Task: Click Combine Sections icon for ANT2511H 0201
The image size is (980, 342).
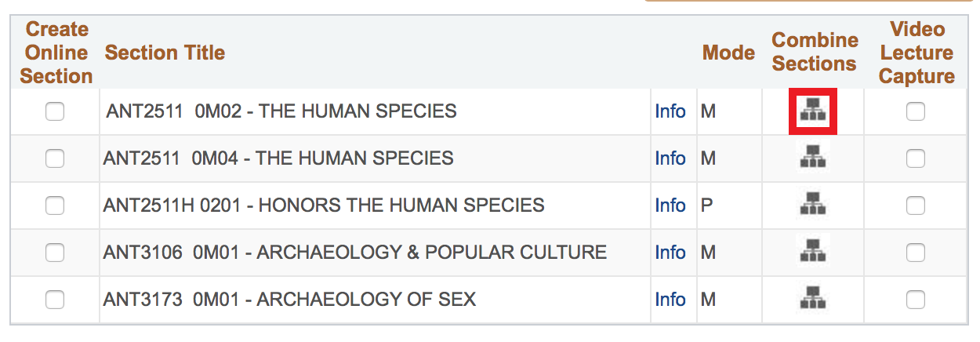Action: pyautogui.click(x=813, y=206)
